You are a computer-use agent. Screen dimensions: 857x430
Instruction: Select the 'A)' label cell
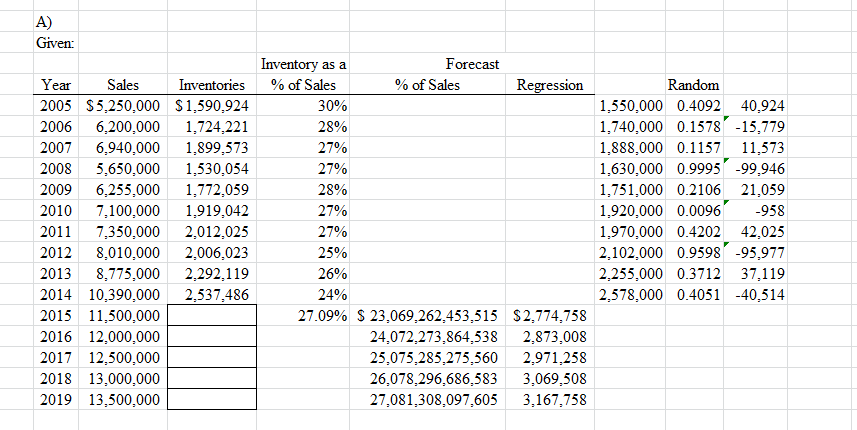[41, 20]
